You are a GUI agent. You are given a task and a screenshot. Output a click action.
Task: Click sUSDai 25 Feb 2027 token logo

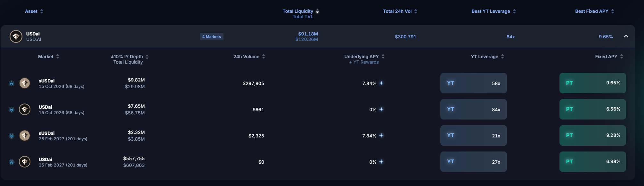pyautogui.click(x=25, y=136)
